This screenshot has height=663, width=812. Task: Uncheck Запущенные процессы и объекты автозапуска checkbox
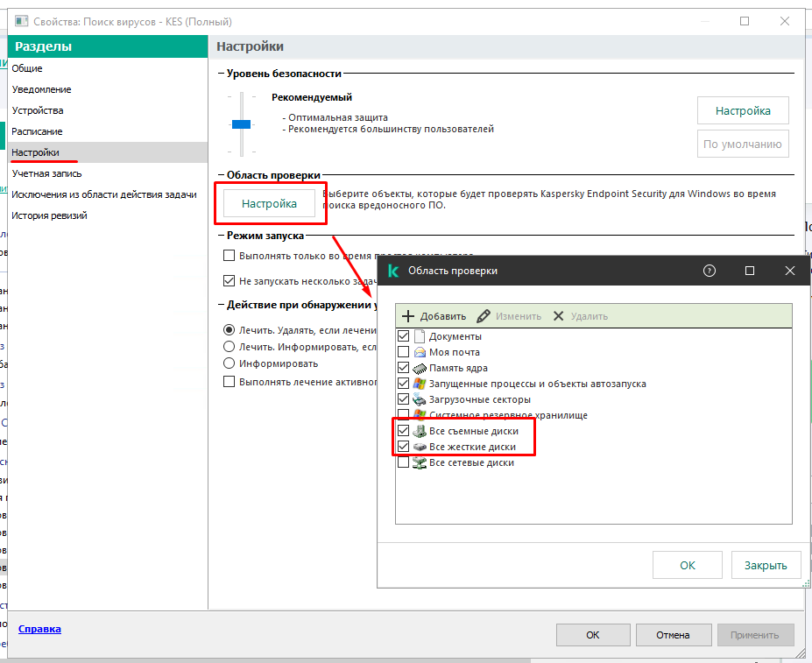point(404,384)
